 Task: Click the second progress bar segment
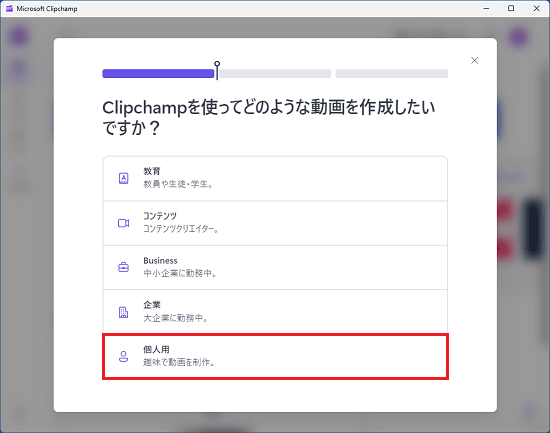[x=275, y=73]
